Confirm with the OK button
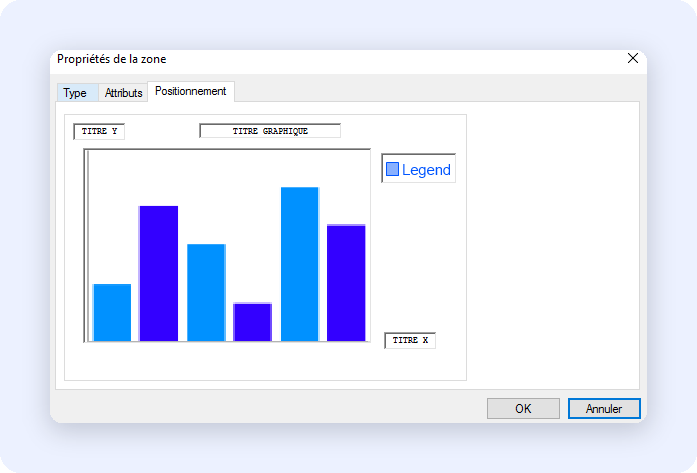Viewport: 697px width, 473px height. [x=523, y=409]
